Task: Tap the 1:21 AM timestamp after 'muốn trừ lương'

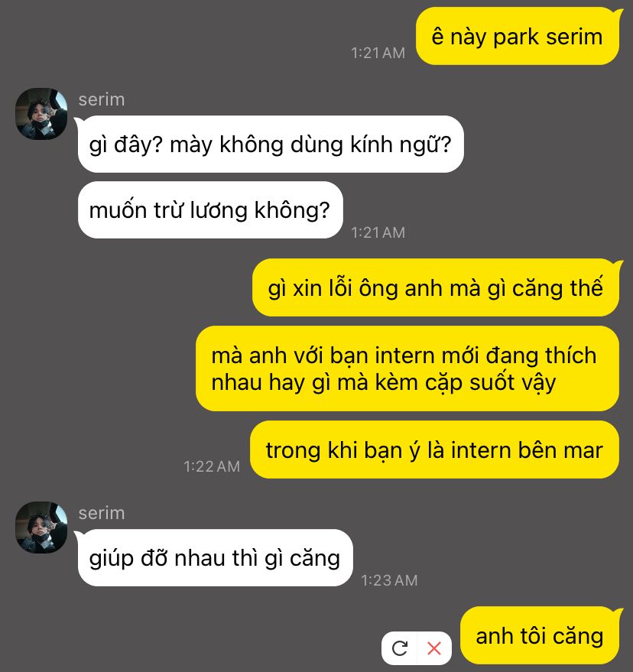Action: click(x=378, y=232)
